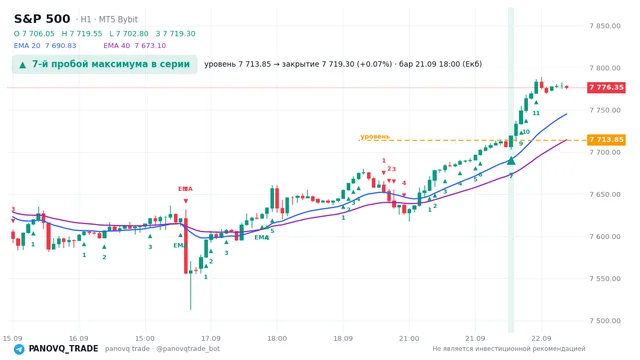Click the 16.09 date on the time axis
640x360 pixels.
click(x=78, y=338)
